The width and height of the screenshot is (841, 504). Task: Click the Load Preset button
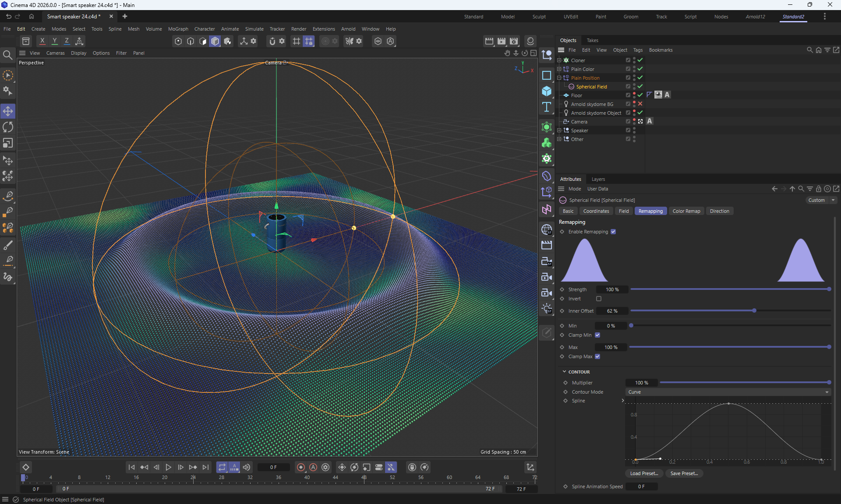tap(644, 473)
